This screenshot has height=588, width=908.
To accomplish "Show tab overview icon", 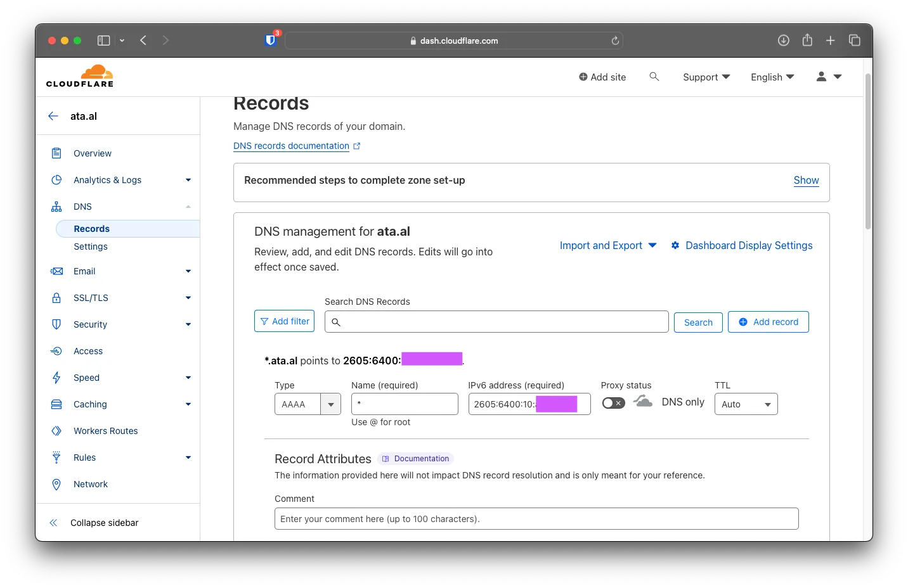I will 854,41.
